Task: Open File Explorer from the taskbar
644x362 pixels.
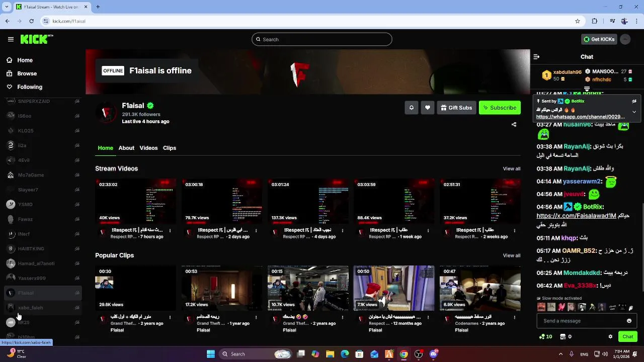Action: pos(330,354)
